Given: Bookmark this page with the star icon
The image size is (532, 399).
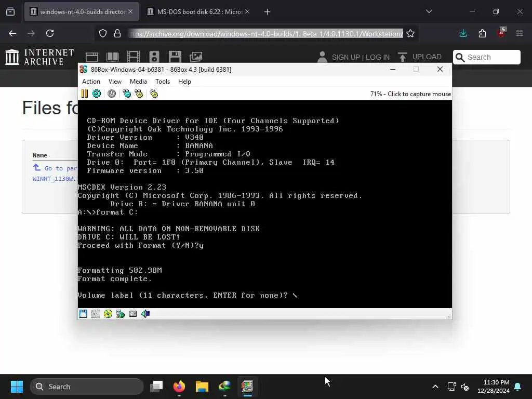Looking at the screenshot, I should coord(410,33).
